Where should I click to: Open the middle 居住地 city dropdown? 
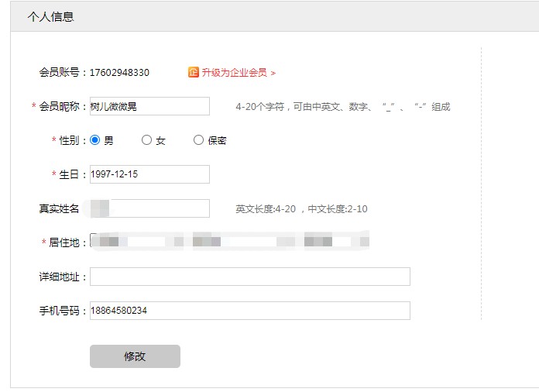(x=240, y=242)
